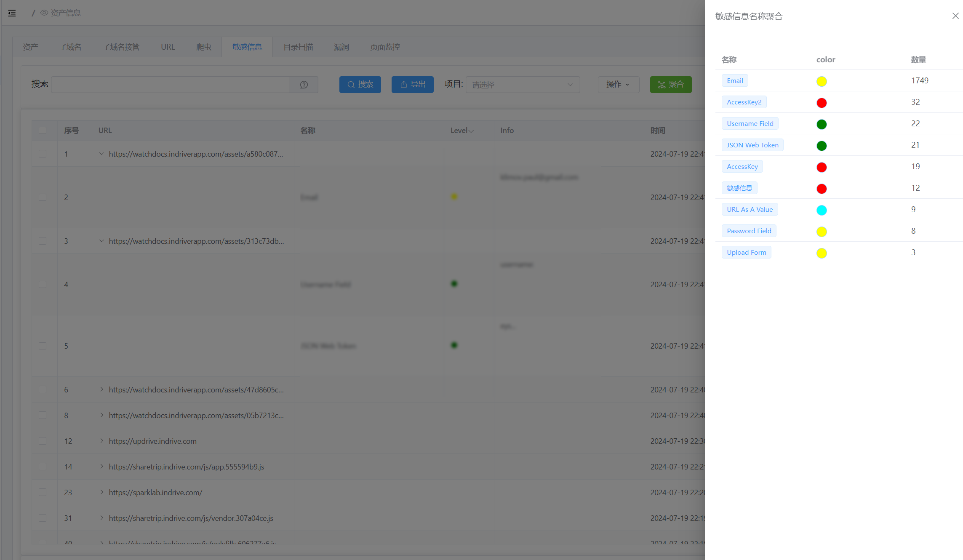Screen dimensions: 963x560
Task: Click the blue search magnifier button
Action: pos(360,85)
